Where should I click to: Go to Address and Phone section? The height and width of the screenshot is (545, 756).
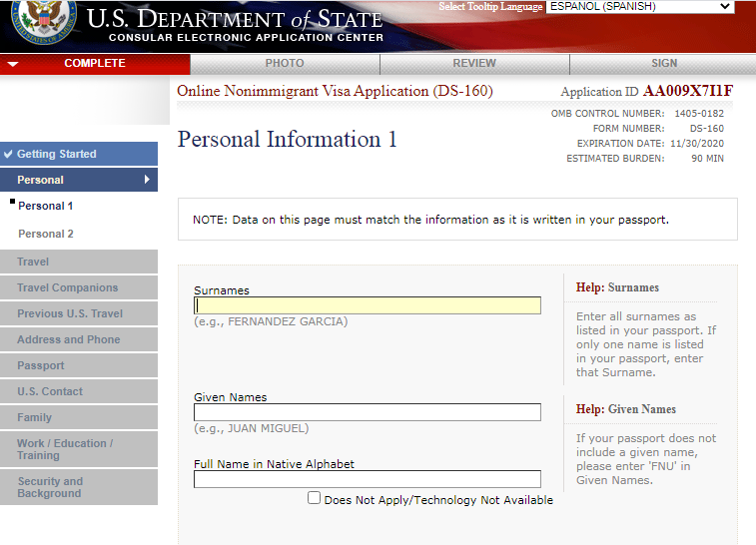pos(79,339)
